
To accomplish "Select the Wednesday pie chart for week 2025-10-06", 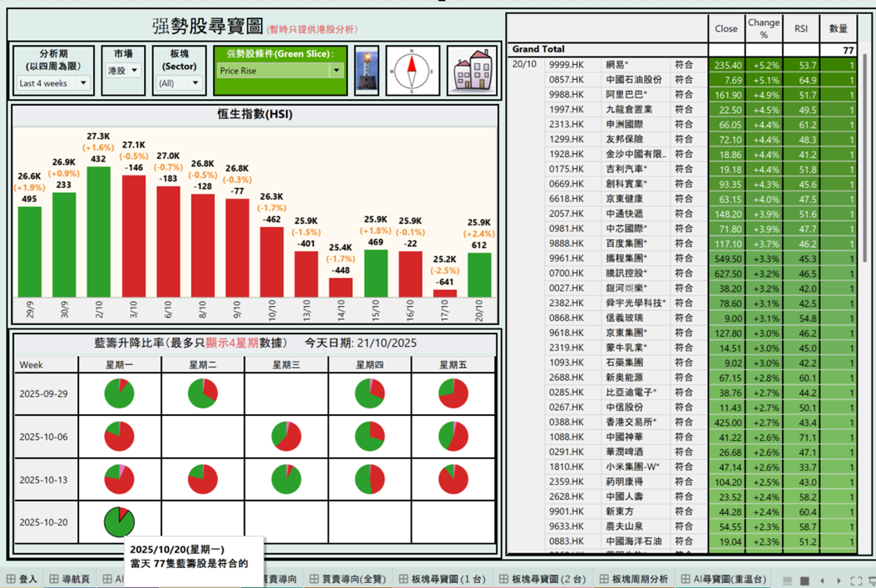I will [x=287, y=436].
